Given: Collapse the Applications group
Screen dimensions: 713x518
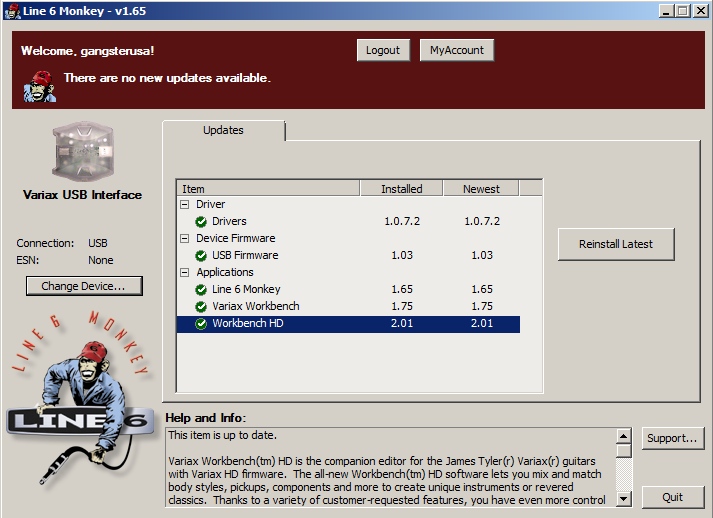Looking at the screenshot, I should 185,272.
